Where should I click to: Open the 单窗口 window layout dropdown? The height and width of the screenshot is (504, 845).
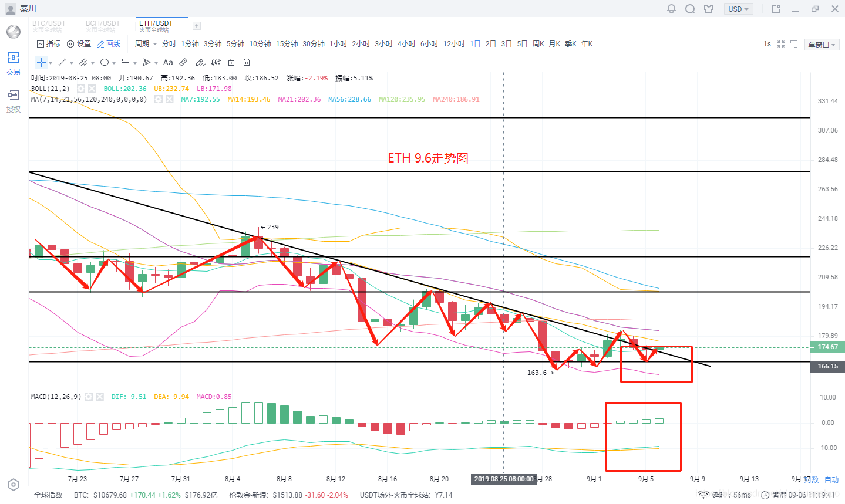click(821, 45)
